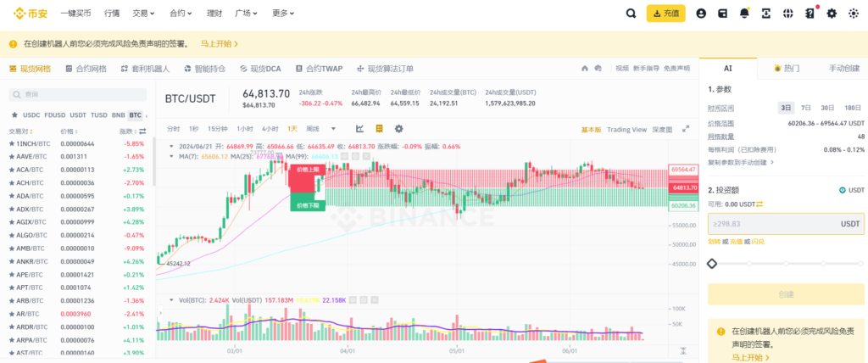Switch to the 手动创建 tab
This screenshot has height=363, width=868.
coord(843,68)
